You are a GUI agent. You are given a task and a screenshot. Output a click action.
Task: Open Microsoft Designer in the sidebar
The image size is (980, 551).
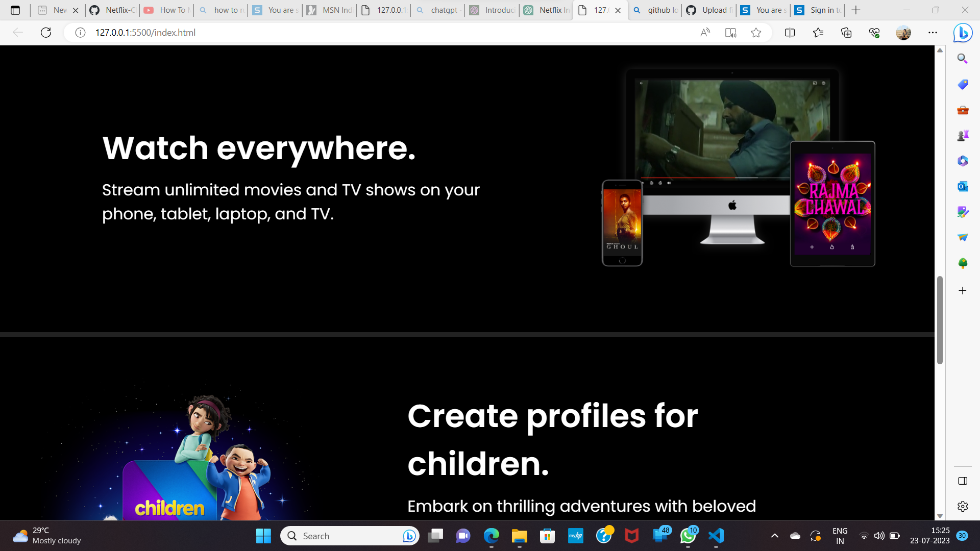click(962, 212)
